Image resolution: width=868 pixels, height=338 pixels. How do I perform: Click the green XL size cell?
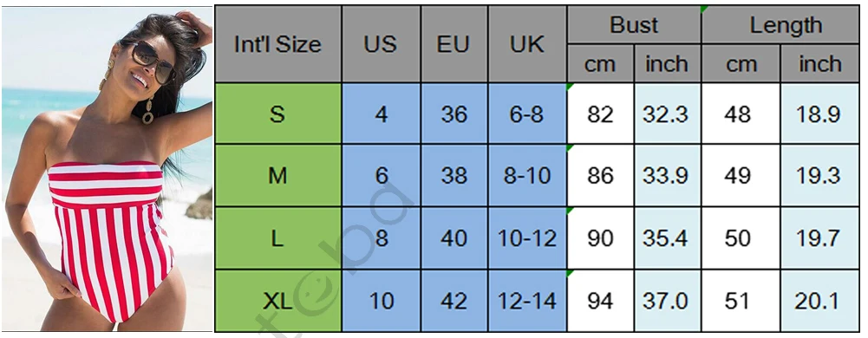[x=277, y=301]
